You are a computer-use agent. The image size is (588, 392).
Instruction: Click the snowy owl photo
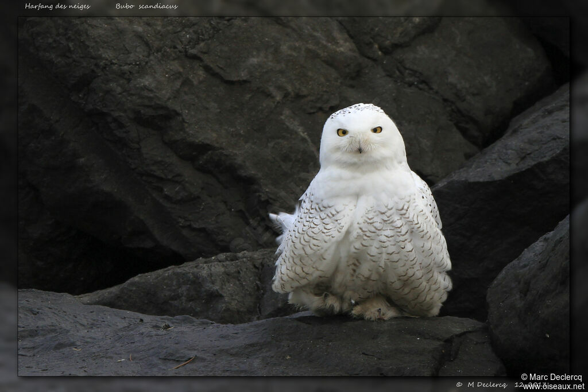pyautogui.click(x=293, y=196)
